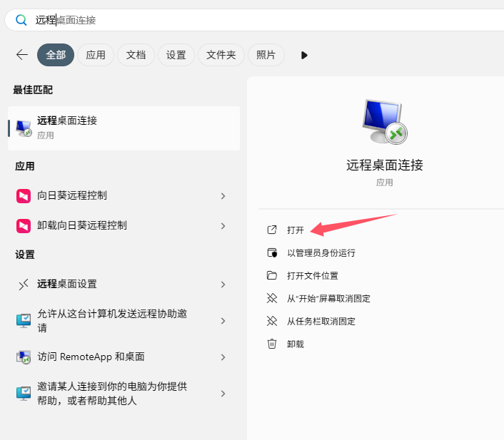
Task: Expand options for 远程桌面设置
Action: tap(223, 285)
